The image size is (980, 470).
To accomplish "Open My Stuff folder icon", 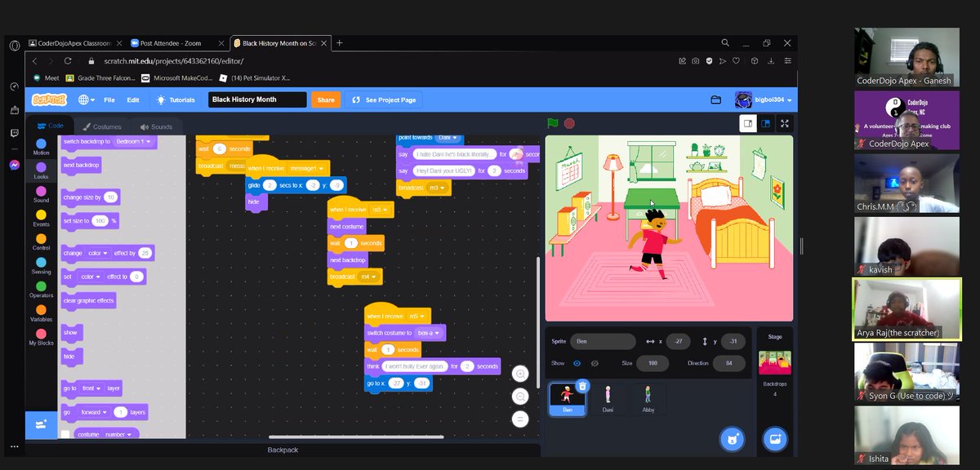I will click(x=716, y=100).
